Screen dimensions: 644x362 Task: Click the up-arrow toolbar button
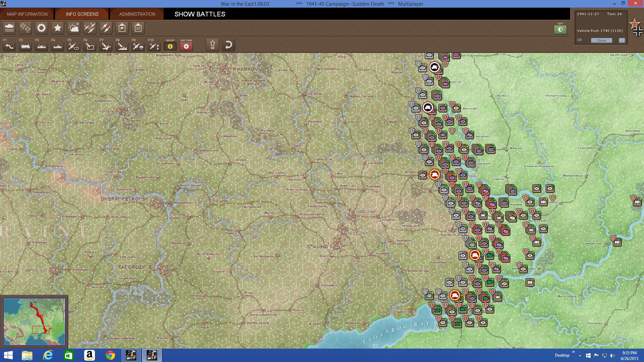213,45
